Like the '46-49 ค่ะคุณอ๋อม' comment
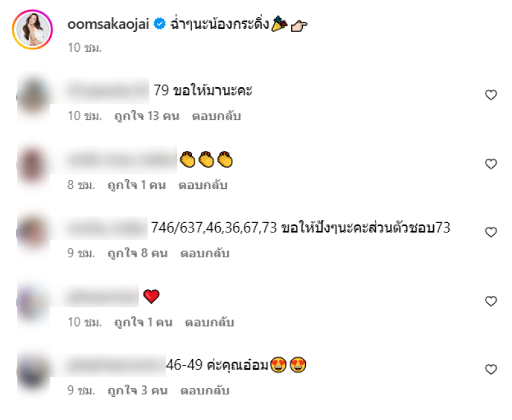 click(x=491, y=369)
